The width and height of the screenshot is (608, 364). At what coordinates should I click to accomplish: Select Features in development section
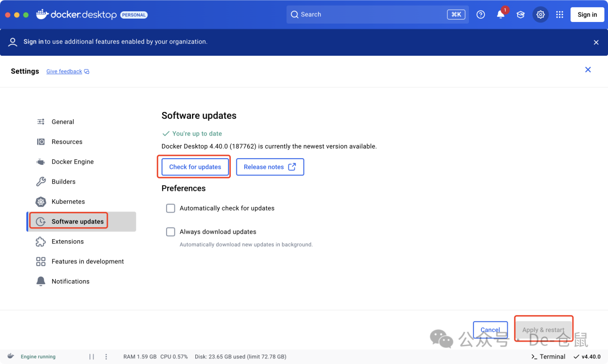pyautogui.click(x=87, y=262)
